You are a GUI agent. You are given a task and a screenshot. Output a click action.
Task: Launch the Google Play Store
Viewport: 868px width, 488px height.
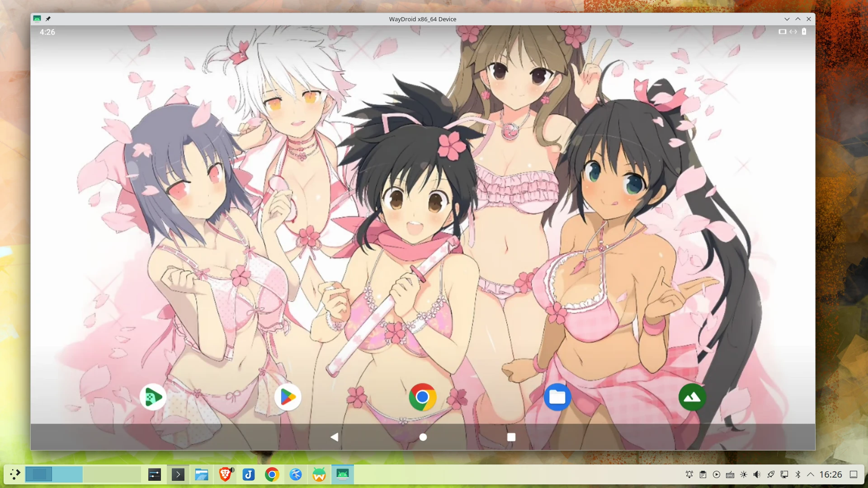(x=288, y=397)
